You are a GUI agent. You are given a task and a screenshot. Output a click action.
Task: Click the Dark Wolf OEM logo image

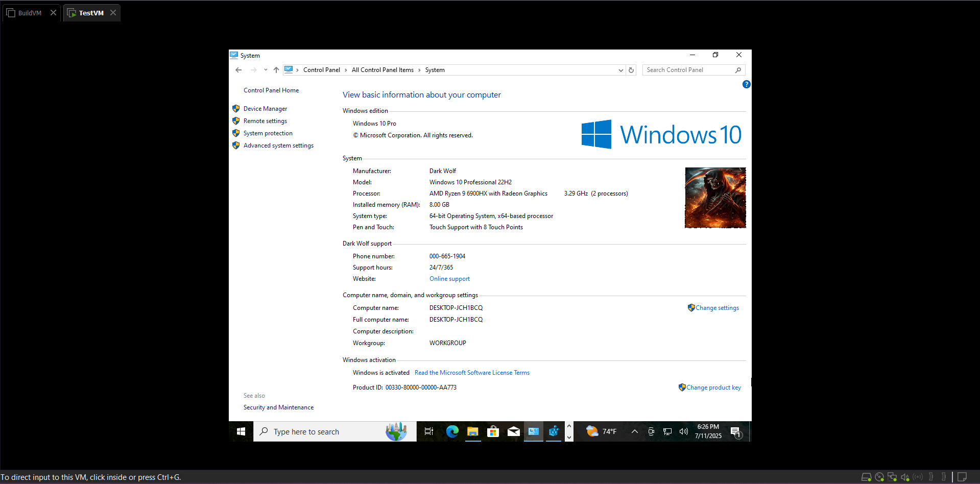pyautogui.click(x=715, y=198)
